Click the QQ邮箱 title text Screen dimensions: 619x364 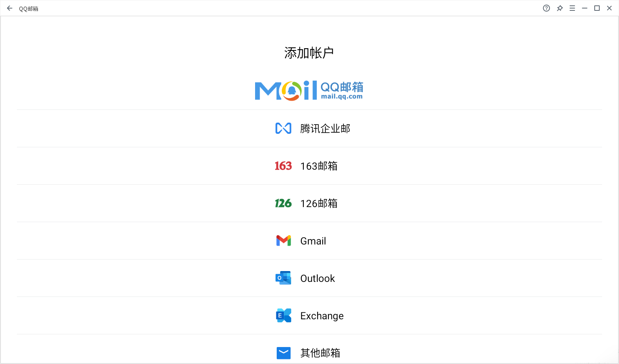(29, 8)
